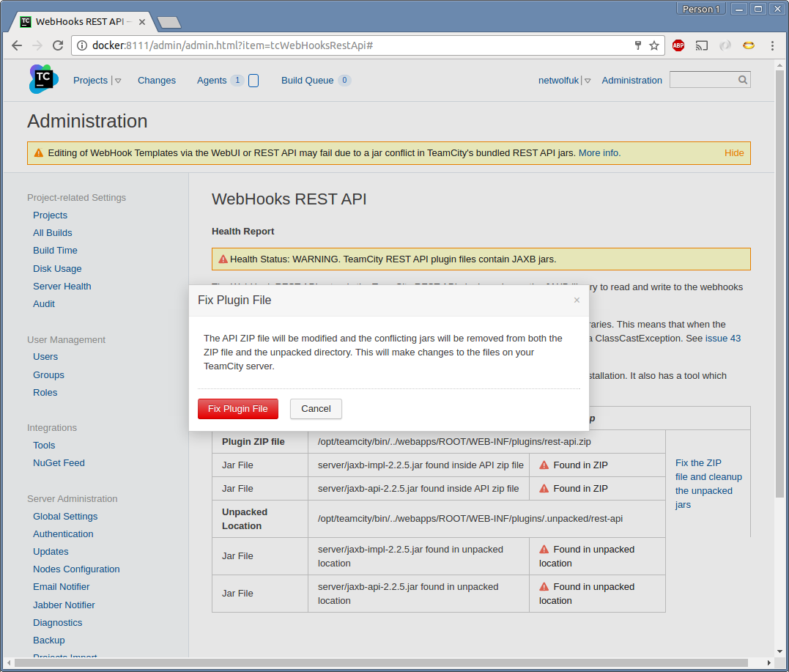Click the .unpacked/rest-api location path

470,518
